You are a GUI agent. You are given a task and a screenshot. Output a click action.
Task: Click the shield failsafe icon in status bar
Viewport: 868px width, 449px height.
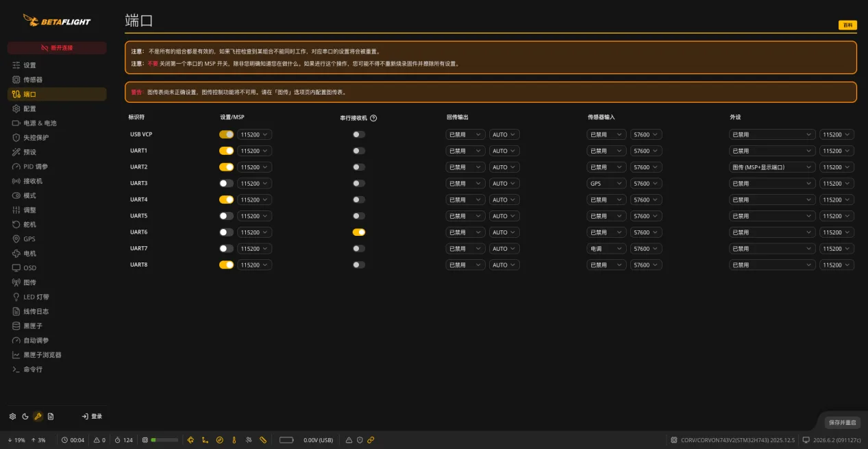(360, 440)
